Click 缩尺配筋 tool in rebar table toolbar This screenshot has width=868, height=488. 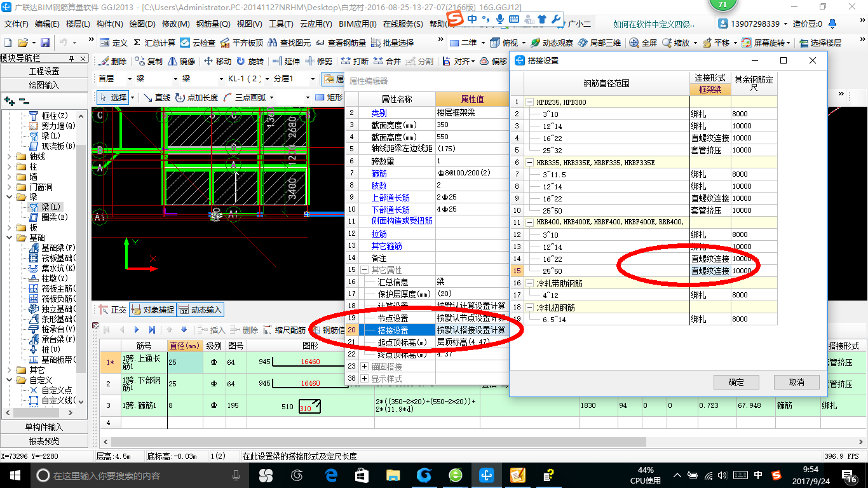click(x=284, y=330)
